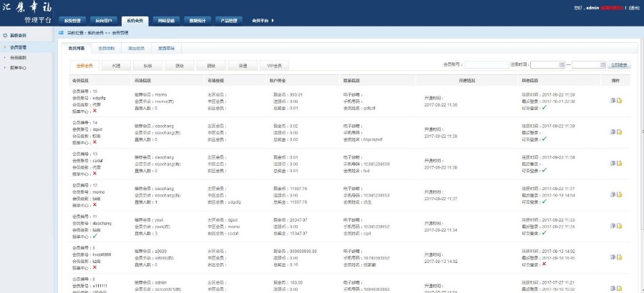This screenshot has width=644, height=293.
Task: Expand the 会员平台 arrow in the top navigation
Action: pos(273,21)
